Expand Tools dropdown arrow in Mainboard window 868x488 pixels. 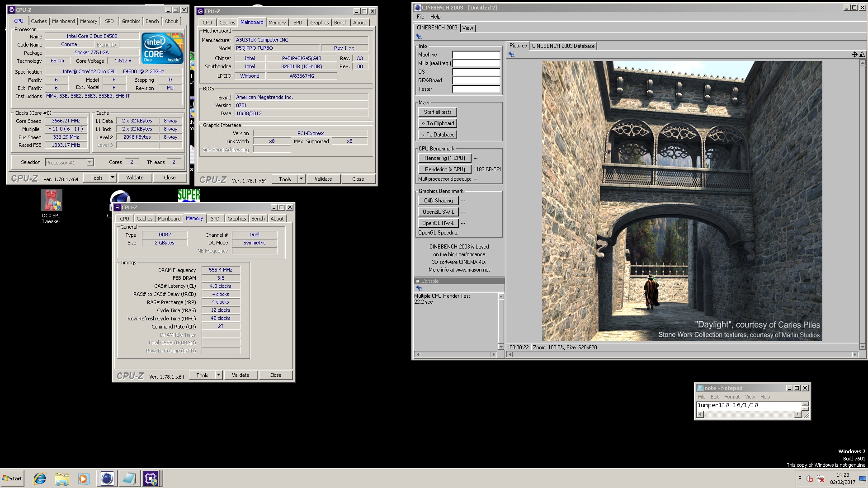tap(301, 179)
